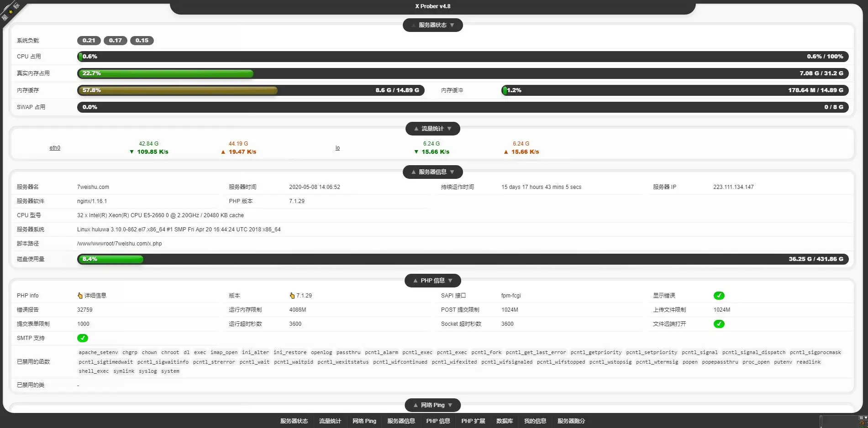Click the green check icon for 显示错误
Image resolution: width=868 pixels, height=428 pixels.
(x=719, y=296)
